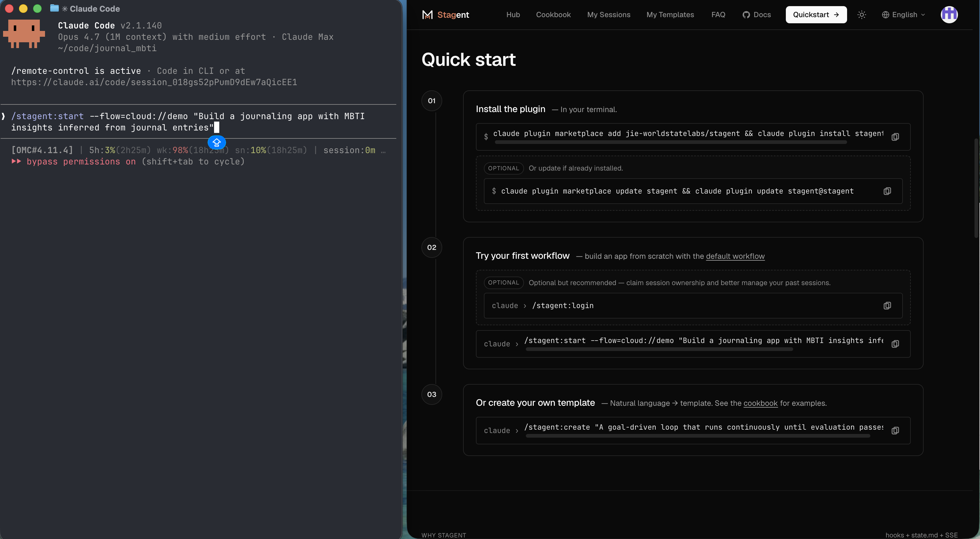
Task: Click the 'Claude Code v2.1.140' header text
Action: click(110, 25)
